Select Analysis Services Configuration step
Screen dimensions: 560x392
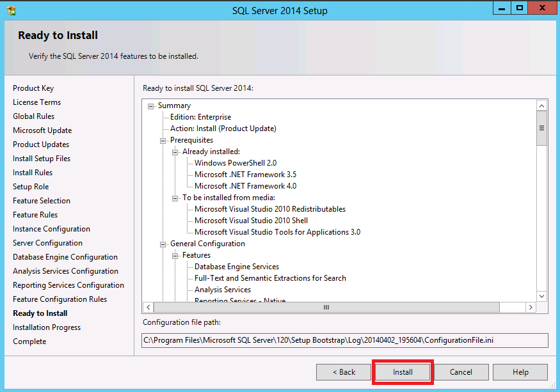65,271
